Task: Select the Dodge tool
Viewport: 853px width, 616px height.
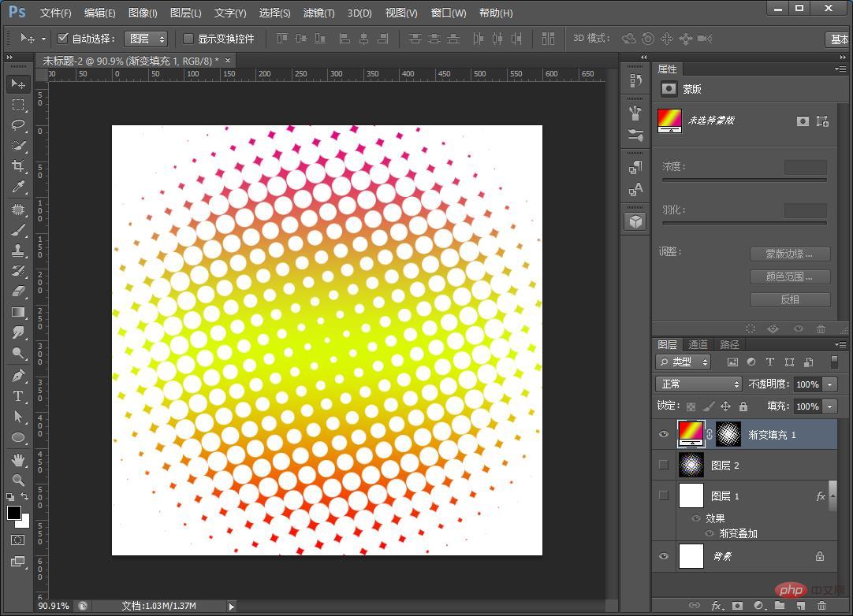Action: [x=18, y=354]
